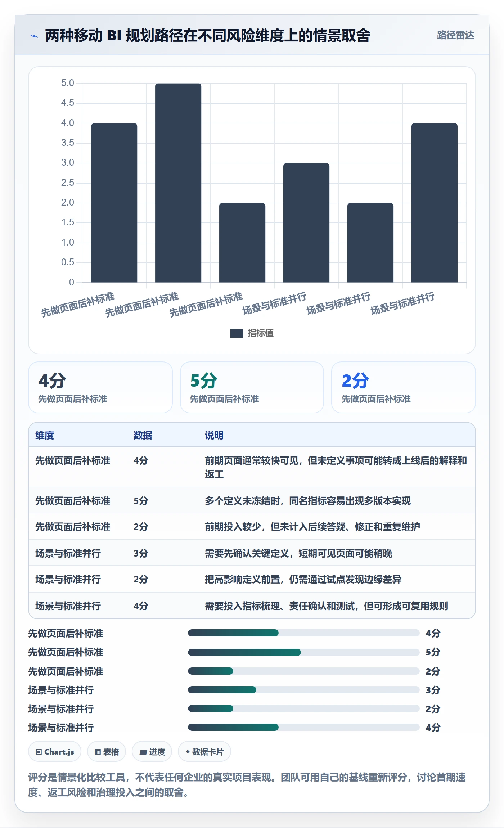The height and width of the screenshot is (828, 504).
Task: Click the 0 y-axis label
Action: click(x=71, y=282)
